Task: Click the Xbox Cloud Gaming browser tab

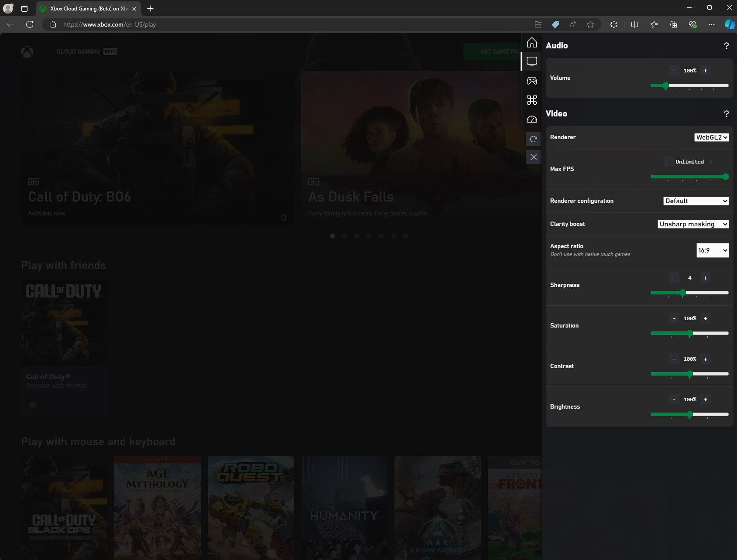Action: (x=89, y=9)
